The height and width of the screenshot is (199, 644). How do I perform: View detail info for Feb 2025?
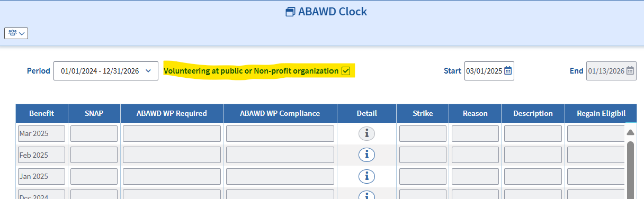[x=366, y=155]
